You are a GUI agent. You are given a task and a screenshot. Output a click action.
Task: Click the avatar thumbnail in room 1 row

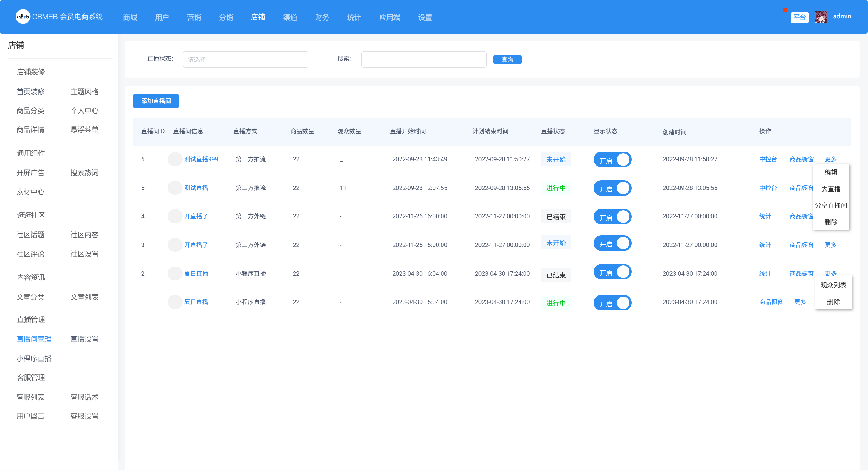[x=175, y=302]
